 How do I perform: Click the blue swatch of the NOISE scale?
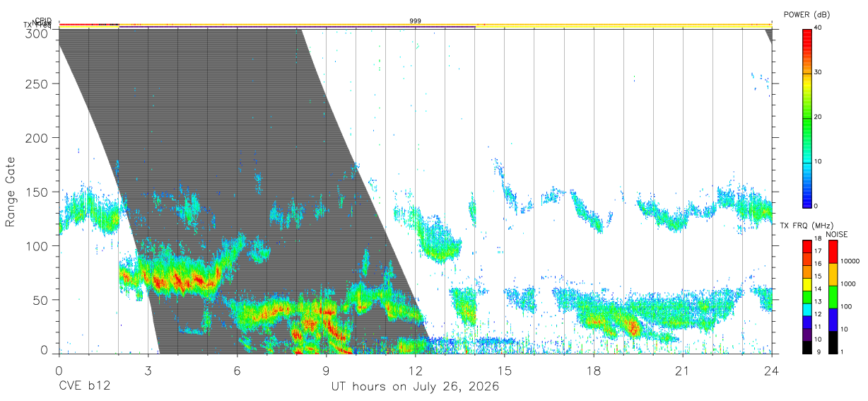tap(833, 320)
